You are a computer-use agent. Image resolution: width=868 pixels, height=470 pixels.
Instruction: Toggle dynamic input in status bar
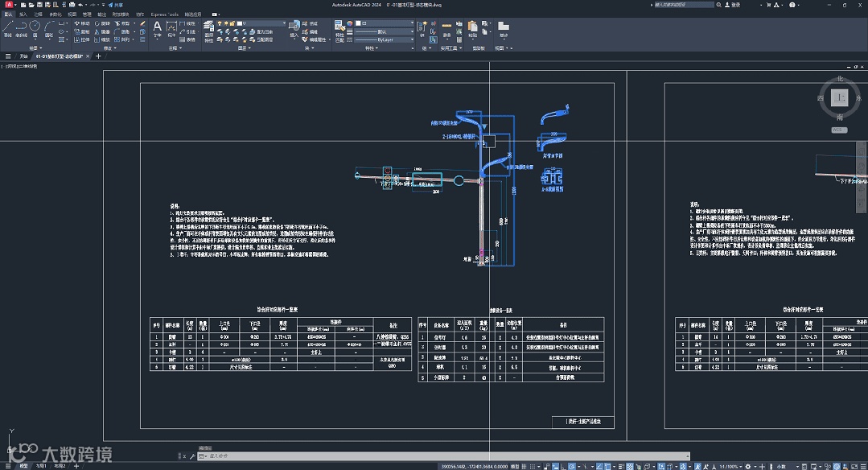tap(555, 466)
